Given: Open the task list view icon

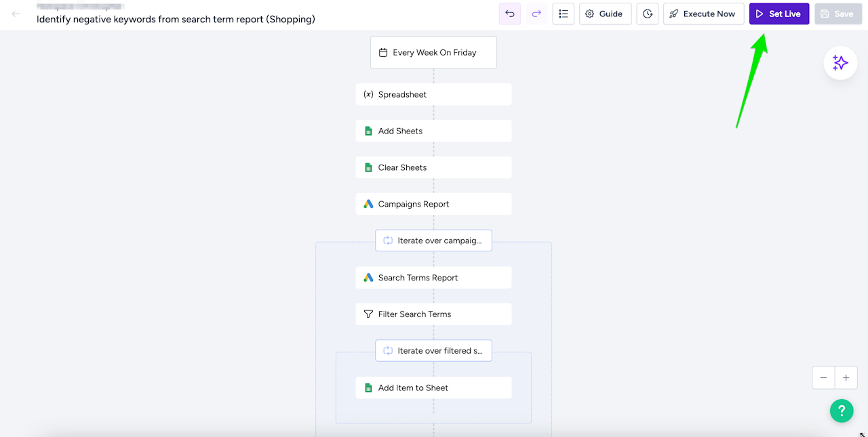Looking at the screenshot, I should pos(563,14).
